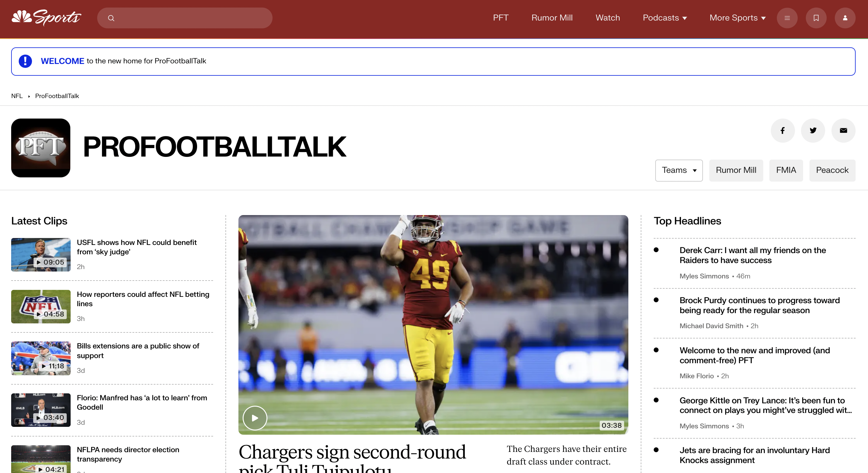
Task: Go to ProFootballTalk breadcrumb link
Action: tap(57, 96)
